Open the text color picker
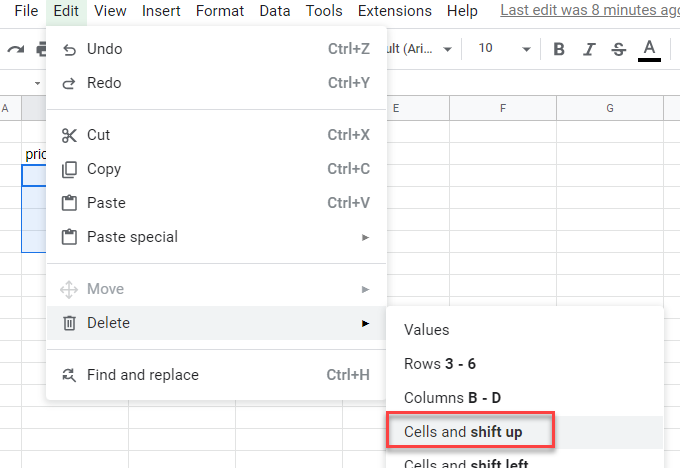Viewport: 680px width, 468px height. click(x=649, y=49)
